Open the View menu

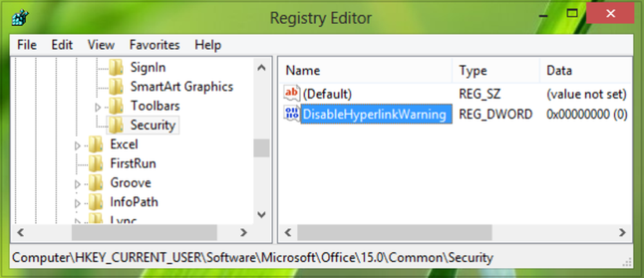(x=101, y=45)
